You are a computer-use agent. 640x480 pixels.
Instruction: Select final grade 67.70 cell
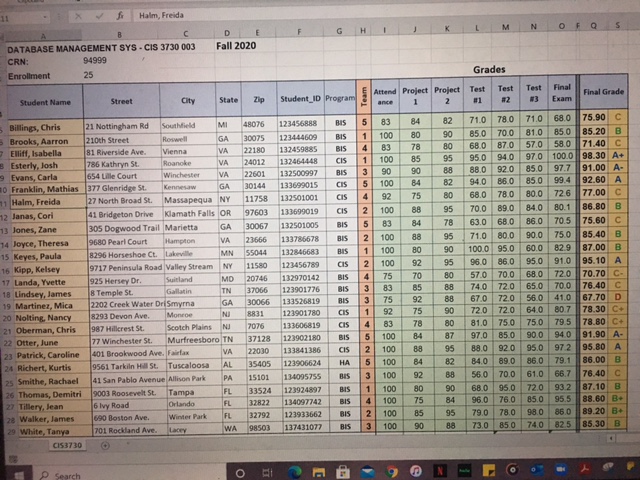pyautogui.click(x=594, y=298)
